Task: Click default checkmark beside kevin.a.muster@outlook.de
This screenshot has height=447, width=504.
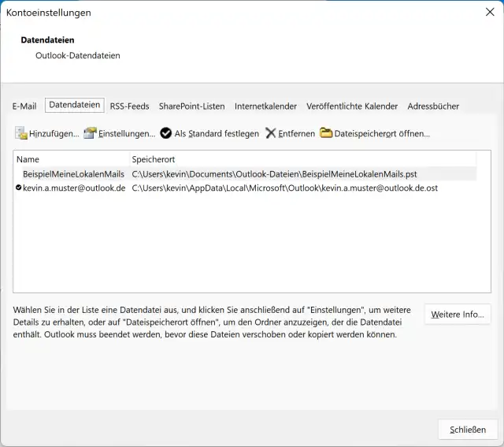Action: pos(18,188)
